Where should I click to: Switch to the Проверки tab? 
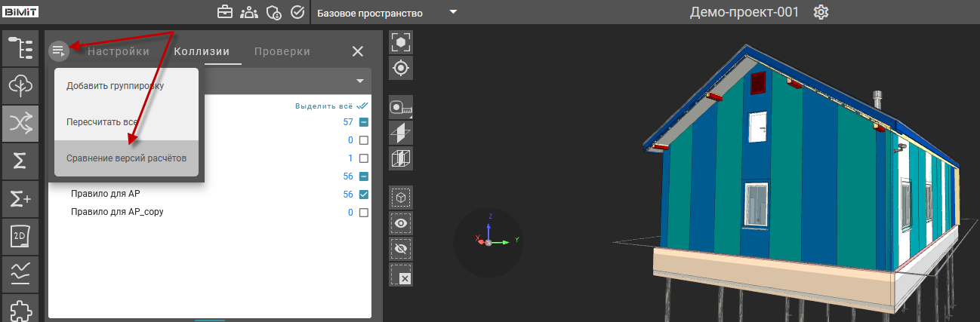coord(282,51)
